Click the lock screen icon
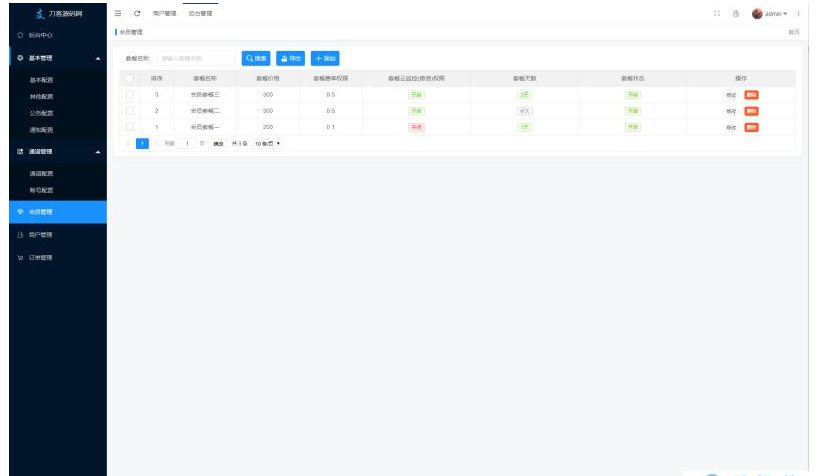This screenshot has width=824, height=476. (x=736, y=13)
